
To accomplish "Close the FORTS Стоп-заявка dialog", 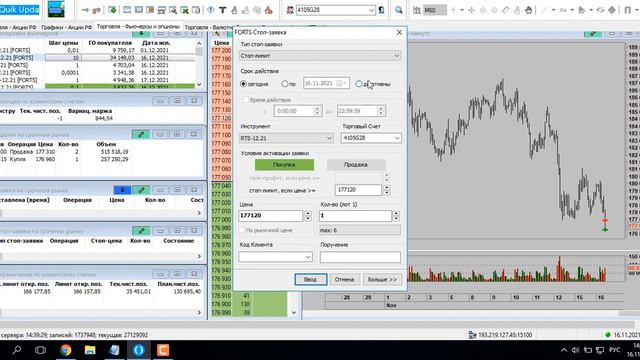I will pos(399,32).
